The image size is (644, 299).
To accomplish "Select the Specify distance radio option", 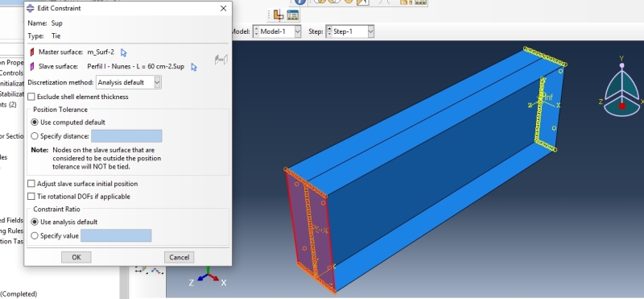I will [35, 136].
